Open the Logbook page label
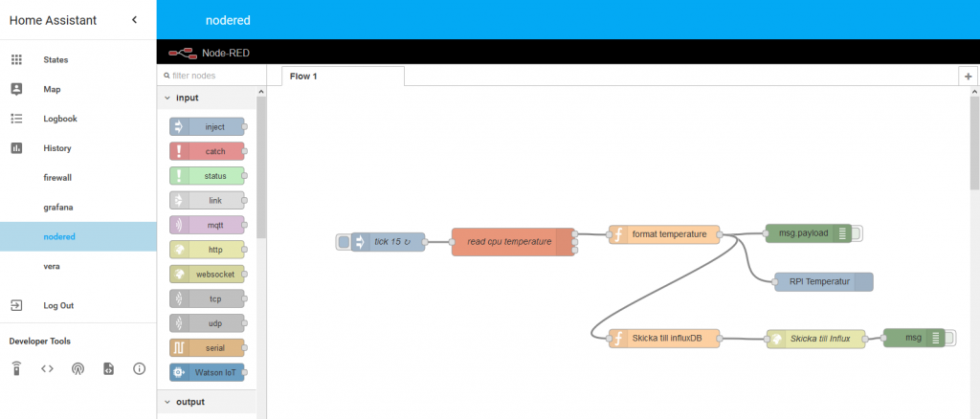The image size is (980, 419). click(x=60, y=119)
